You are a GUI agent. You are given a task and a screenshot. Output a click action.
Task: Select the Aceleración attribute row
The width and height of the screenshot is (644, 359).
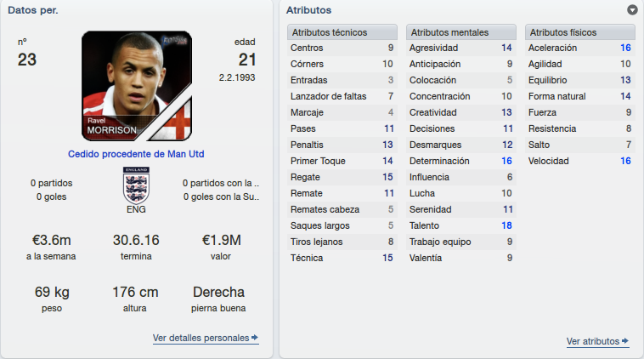click(580, 48)
